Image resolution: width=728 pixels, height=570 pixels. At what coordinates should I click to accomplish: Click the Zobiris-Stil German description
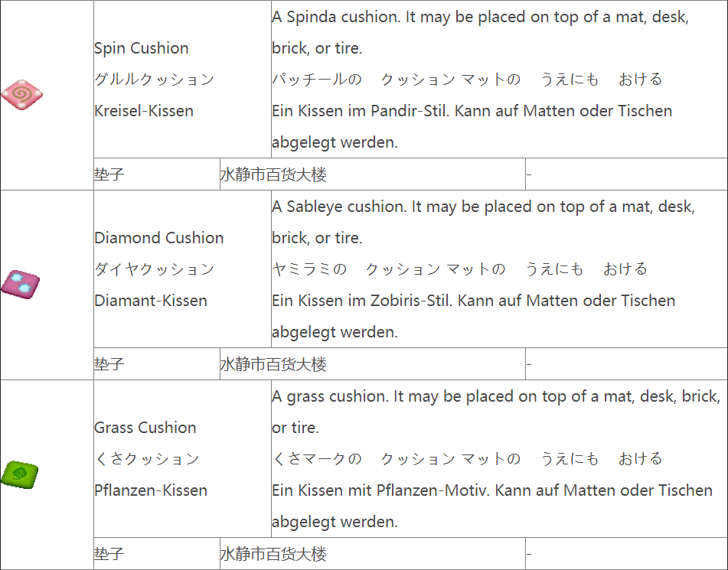[473, 316]
